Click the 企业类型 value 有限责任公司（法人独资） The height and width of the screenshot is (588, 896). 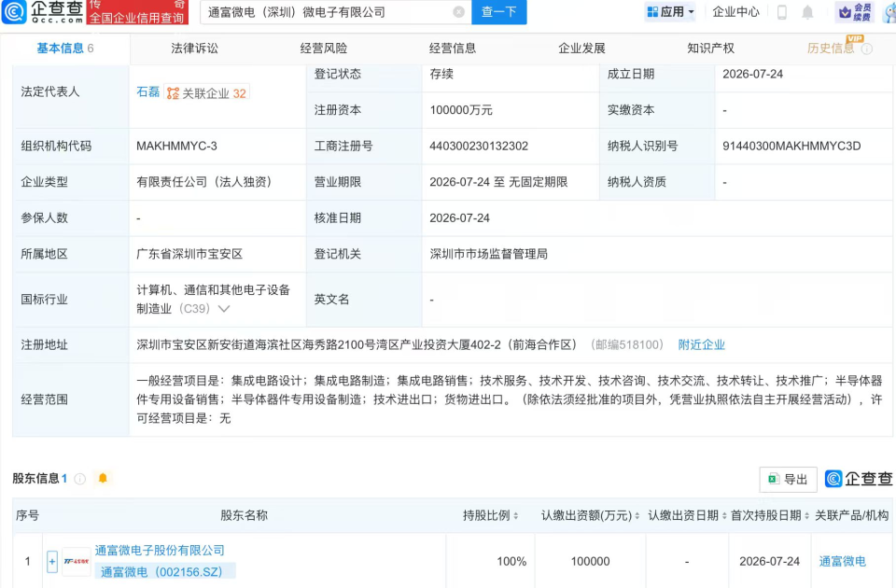coord(204,182)
